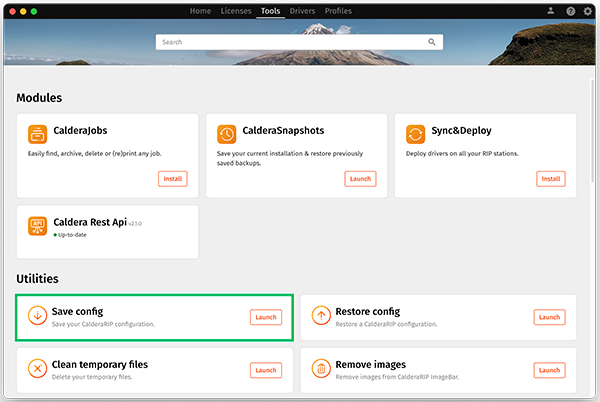Click the Sync&Deploy sync icon
Screen dimensions: 600x402
[415, 134]
